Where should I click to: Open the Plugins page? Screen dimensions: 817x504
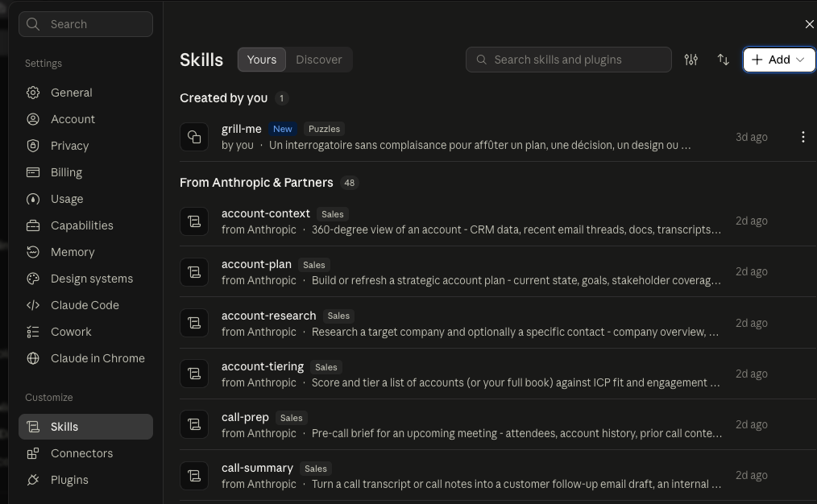(85, 480)
